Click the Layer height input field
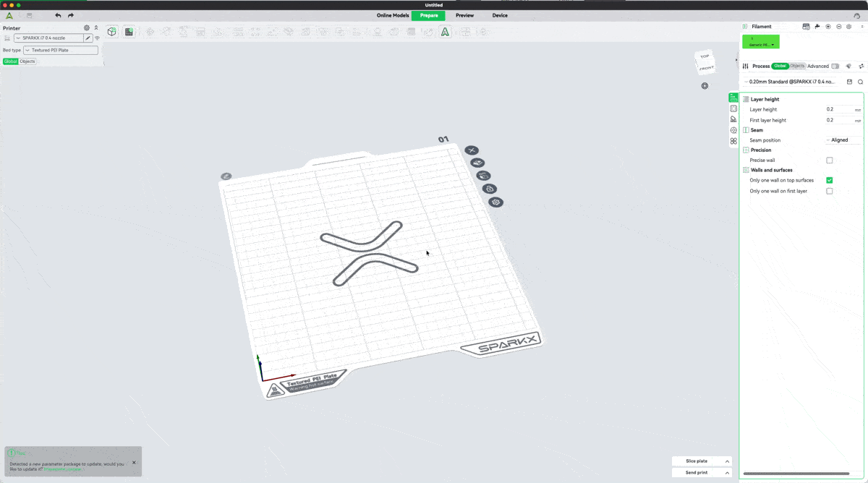 coord(838,110)
